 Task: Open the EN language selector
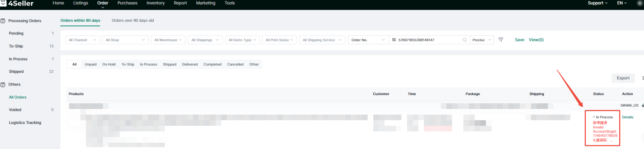click(622, 3)
